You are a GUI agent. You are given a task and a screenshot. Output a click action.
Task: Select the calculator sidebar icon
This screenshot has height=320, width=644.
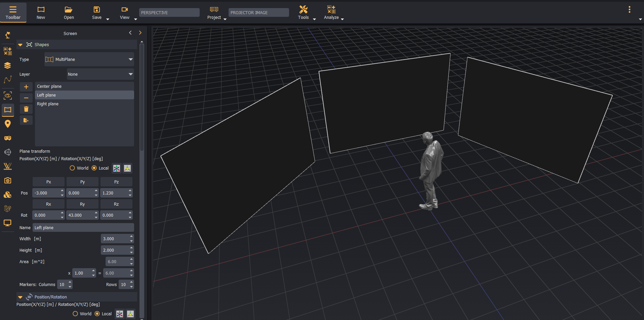coord(8,51)
